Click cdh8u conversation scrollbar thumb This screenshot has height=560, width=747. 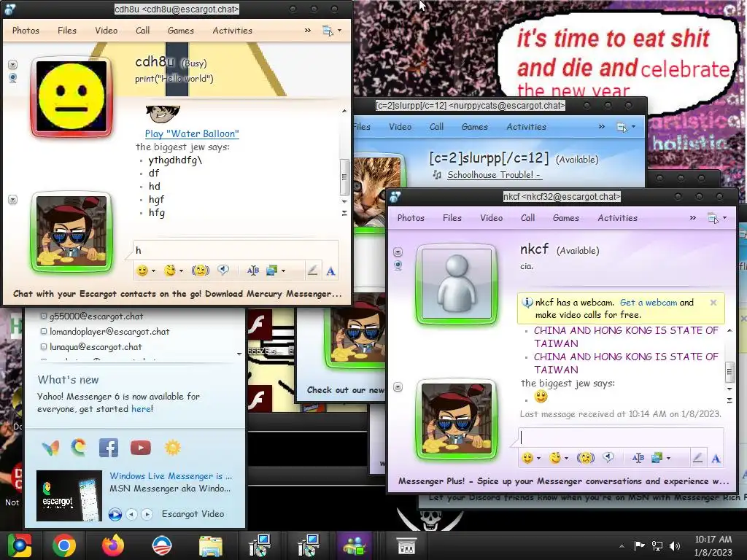click(344, 176)
